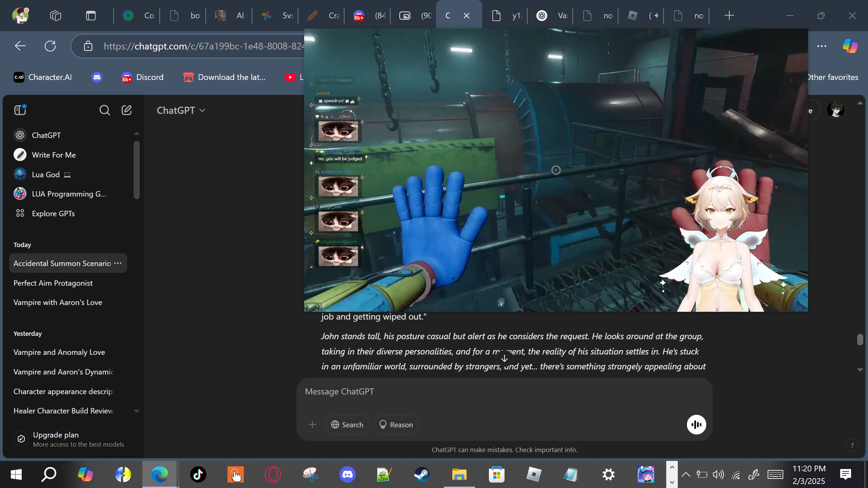Image resolution: width=868 pixels, height=488 pixels.
Task: Open the Windows Start menu
Action: [16, 474]
